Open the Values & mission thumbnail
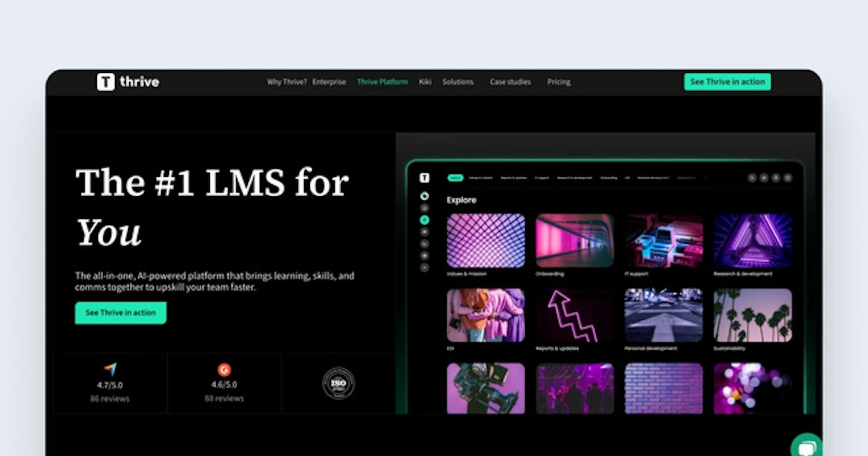Viewport: 868px width, 456px height. pos(486,241)
